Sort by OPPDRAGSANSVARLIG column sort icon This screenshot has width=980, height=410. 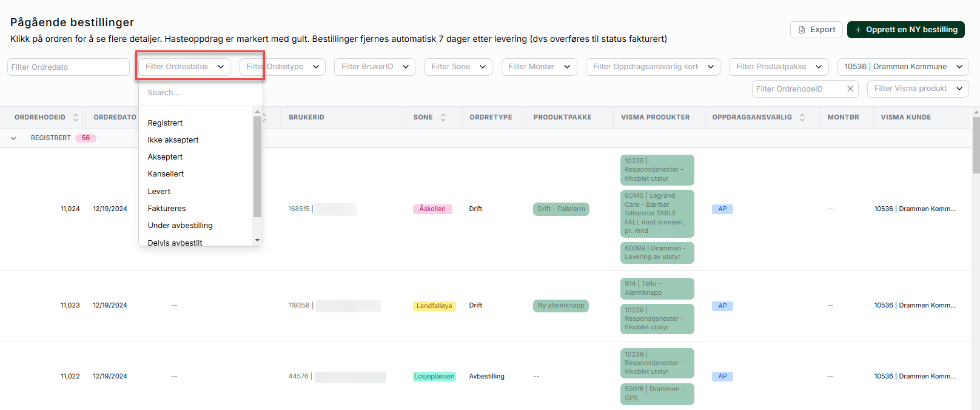click(x=802, y=118)
